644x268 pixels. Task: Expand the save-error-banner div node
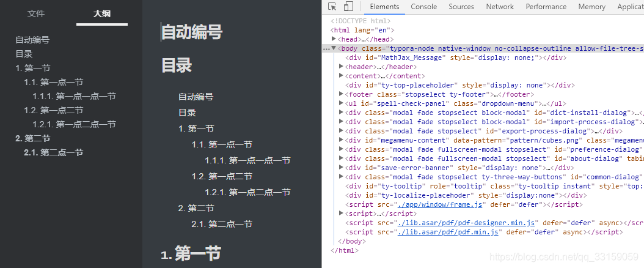click(341, 167)
